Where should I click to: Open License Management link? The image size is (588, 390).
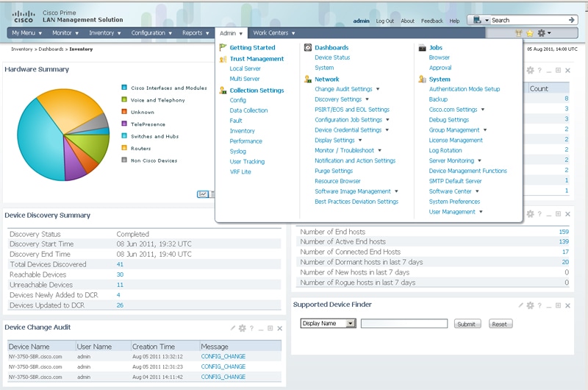[456, 140]
